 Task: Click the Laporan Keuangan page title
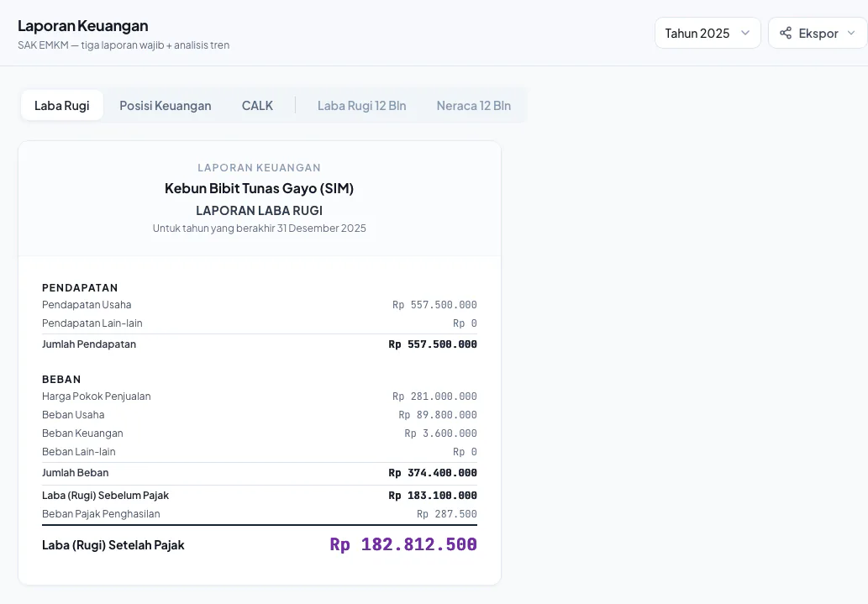coord(83,25)
